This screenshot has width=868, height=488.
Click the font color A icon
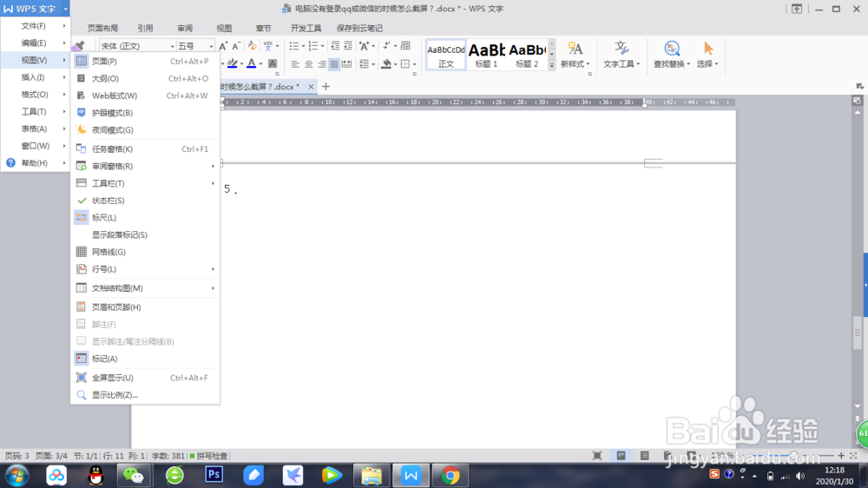tap(252, 63)
